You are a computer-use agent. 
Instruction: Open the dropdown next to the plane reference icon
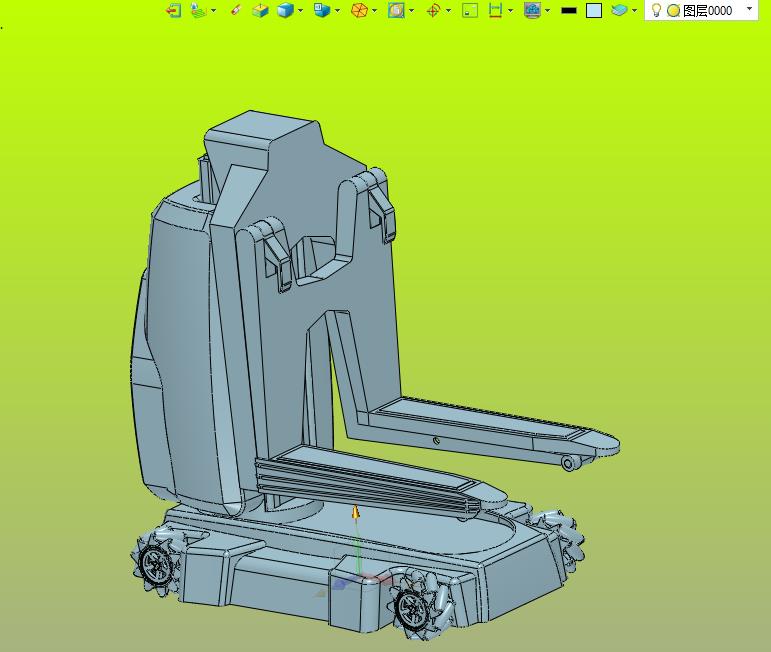click(213, 10)
